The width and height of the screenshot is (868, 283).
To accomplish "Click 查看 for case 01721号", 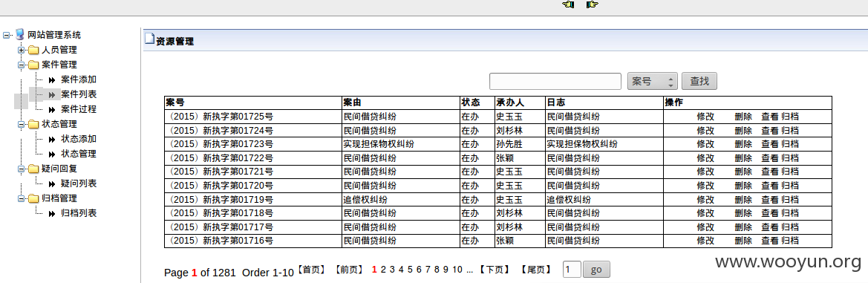I will pos(770,172).
